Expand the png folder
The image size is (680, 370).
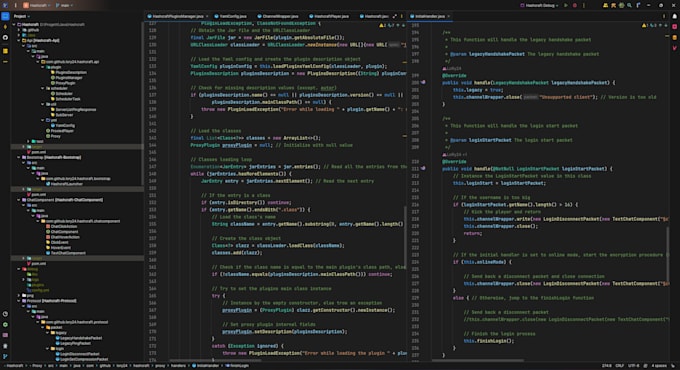(x=19, y=295)
